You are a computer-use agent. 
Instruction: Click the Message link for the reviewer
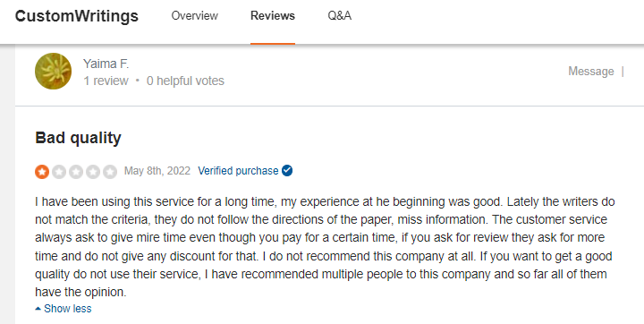(x=591, y=71)
